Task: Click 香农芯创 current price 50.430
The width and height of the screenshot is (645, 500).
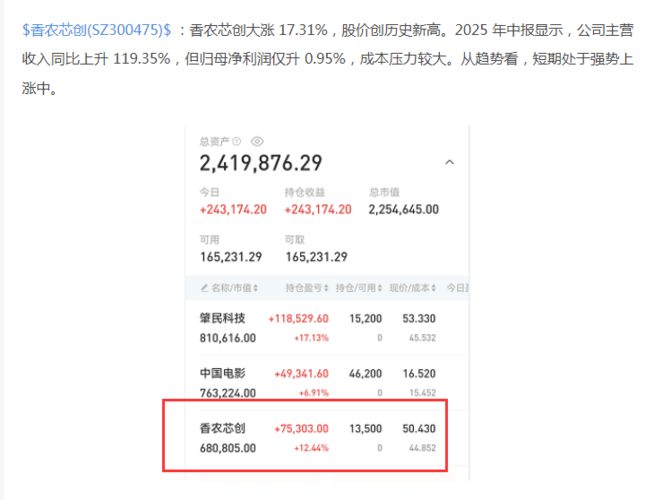Action: (419, 429)
